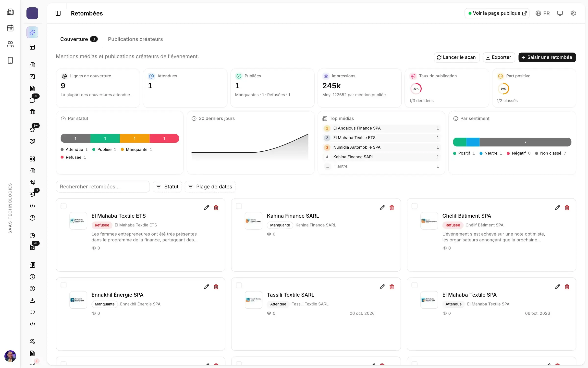
Task: Toggle the sidebar panel icon
Action: (x=58, y=13)
